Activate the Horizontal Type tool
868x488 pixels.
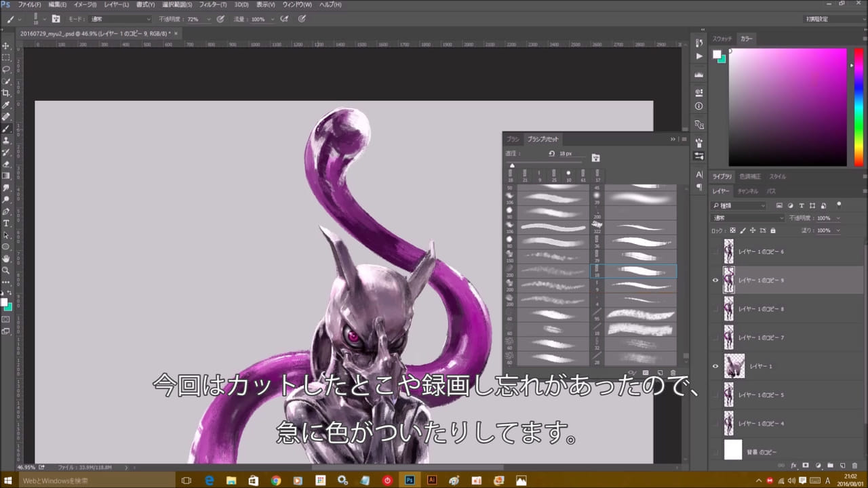[6, 223]
